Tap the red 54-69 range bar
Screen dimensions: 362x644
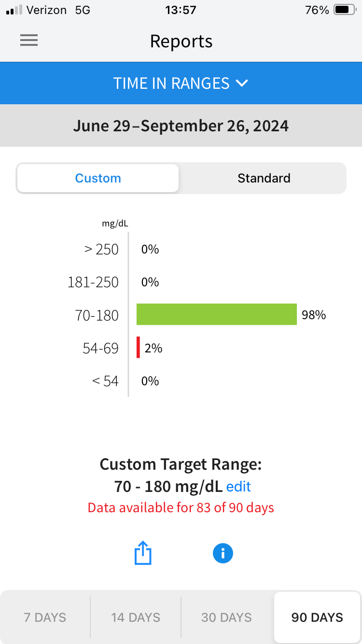pyautogui.click(x=139, y=348)
